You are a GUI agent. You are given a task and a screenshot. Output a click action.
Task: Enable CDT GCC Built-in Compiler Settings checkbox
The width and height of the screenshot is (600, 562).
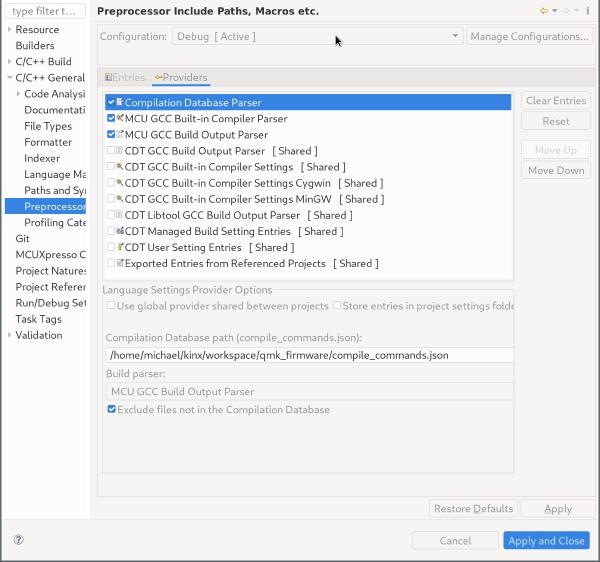[x=111, y=166]
